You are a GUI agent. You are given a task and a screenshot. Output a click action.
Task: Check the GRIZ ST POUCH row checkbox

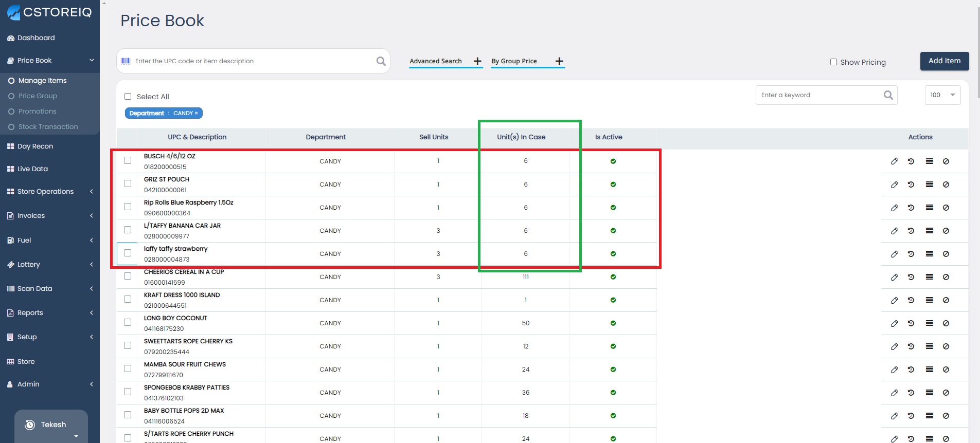pos(128,183)
